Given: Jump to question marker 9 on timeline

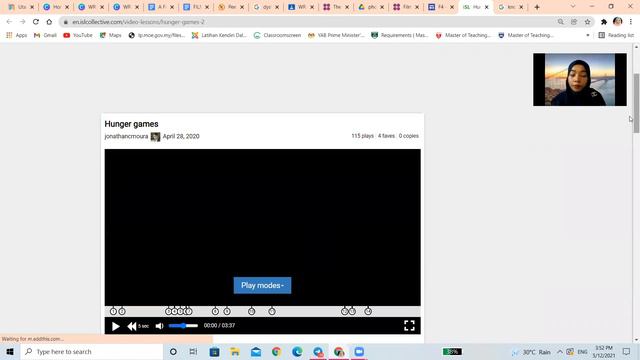Looking at the screenshot, I should tap(227, 311).
